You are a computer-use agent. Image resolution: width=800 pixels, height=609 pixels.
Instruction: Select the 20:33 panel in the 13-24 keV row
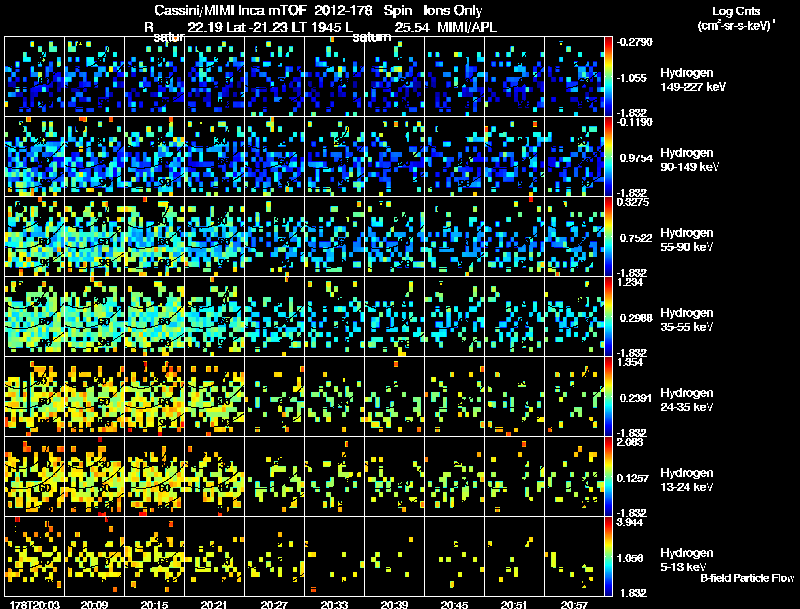pos(335,477)
